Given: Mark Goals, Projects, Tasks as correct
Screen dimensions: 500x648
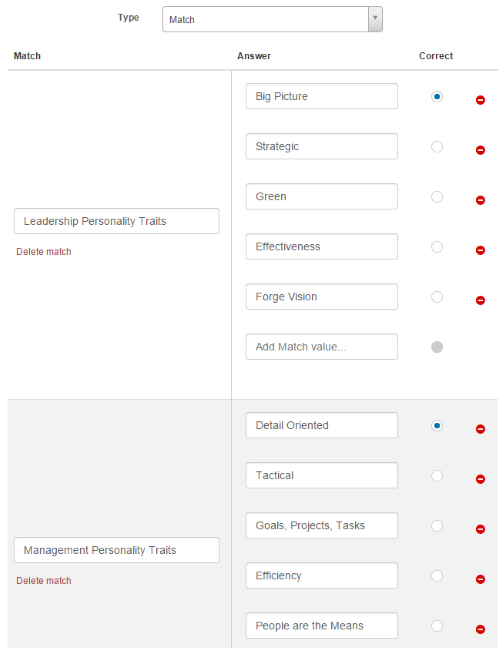Looking at the screenshot, I should (437, 526).
